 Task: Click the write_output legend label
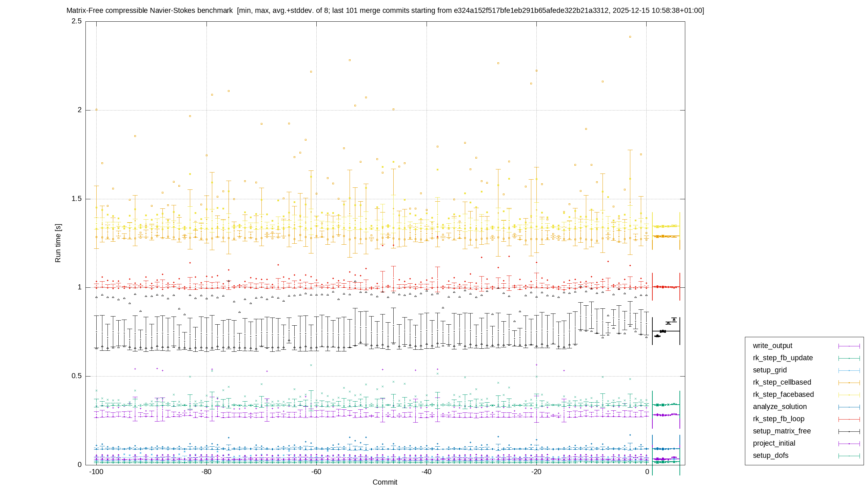[x=772, y=346]
